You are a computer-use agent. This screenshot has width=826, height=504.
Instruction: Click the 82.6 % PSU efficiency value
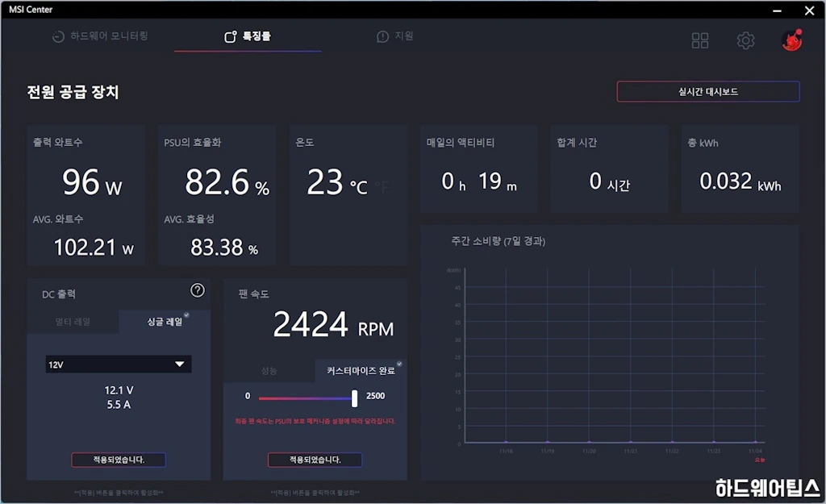click(x=227, y=183)
